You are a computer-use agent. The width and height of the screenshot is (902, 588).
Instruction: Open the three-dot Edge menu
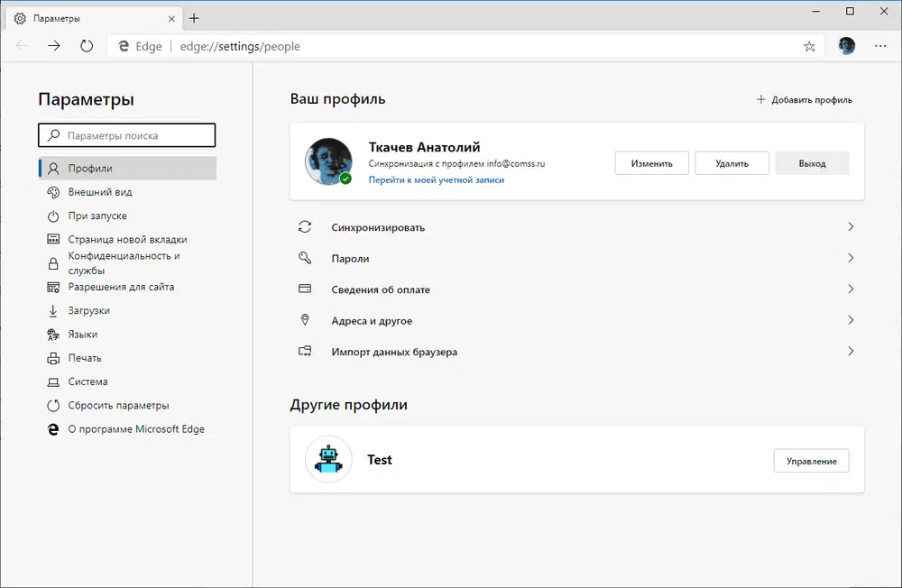(x=879, y=45)
